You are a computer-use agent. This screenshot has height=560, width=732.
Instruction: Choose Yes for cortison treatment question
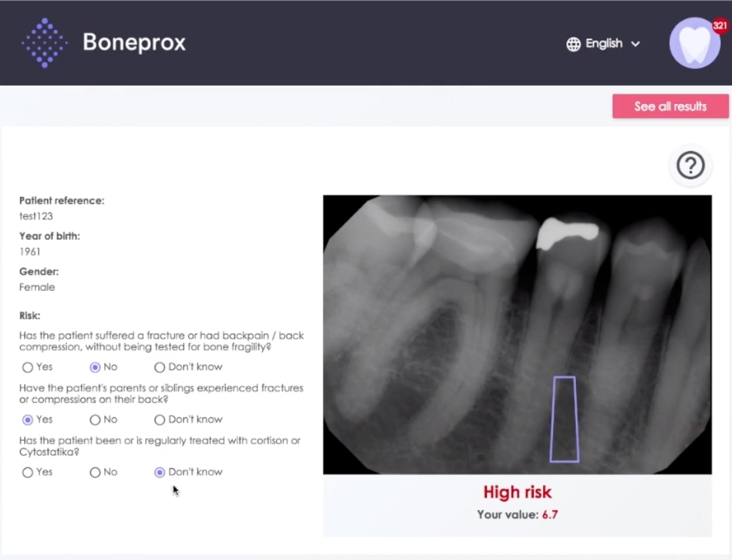pyautogui.click(x=27, y=472)
